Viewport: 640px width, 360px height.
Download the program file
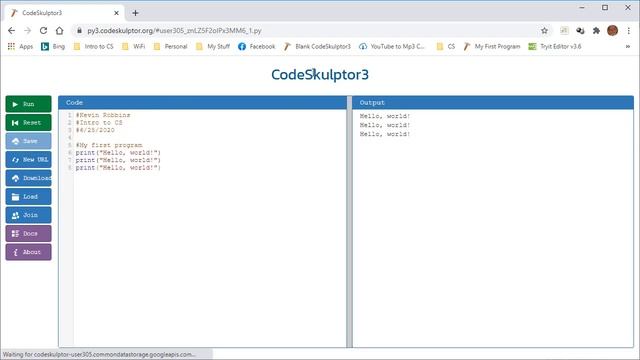pyautogui.click(x=29, y=178)
